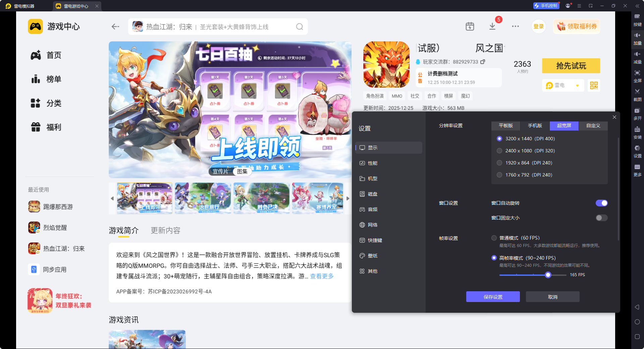Image resolution: width=644 pixels, height=349 pixels.
Task: Switch to 平板版 resolution tab
Action: (x=506, y=126)
